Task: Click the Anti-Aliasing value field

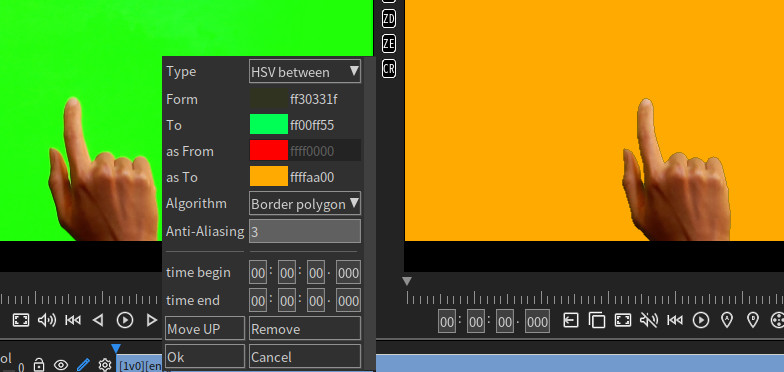Action: (x=305, y=231)
